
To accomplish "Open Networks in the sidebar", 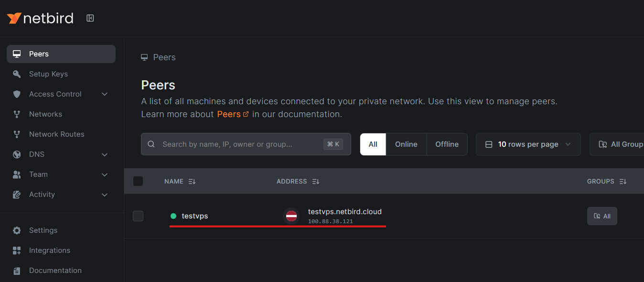I will pyautogui.click(x=61, y=114).
